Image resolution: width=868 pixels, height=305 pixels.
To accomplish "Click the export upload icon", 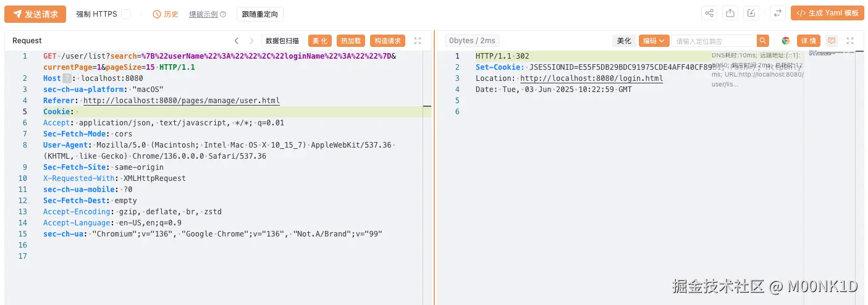I will [730, 13].
